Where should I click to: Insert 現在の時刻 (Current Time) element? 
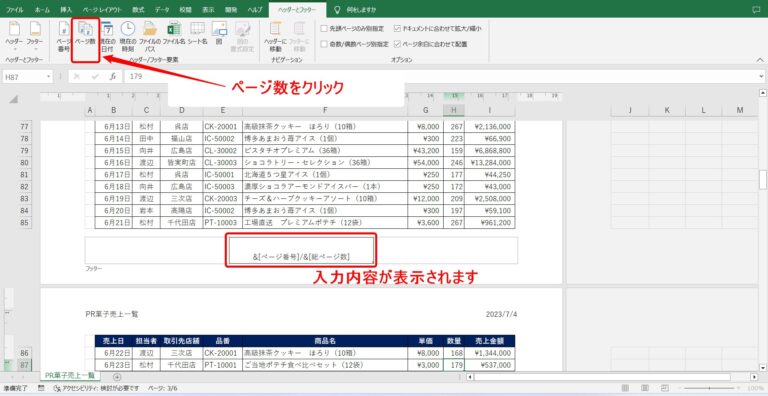[128, 36]
